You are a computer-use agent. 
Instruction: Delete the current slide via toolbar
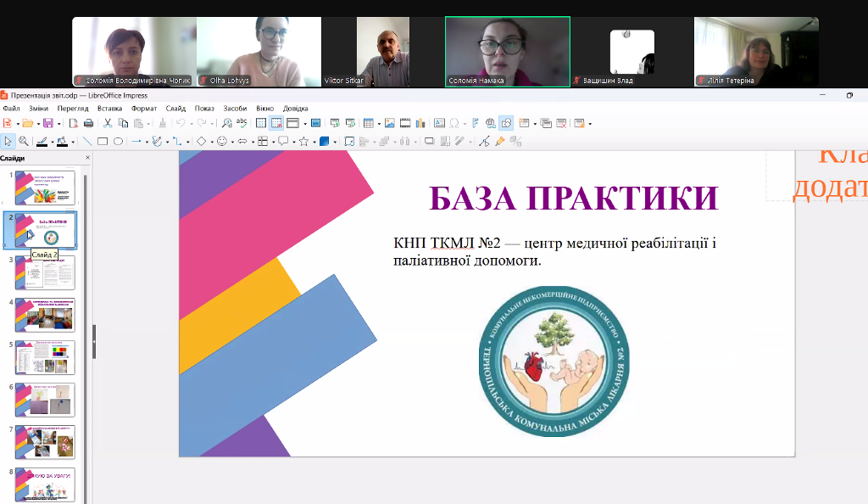[x=563, y=123]
